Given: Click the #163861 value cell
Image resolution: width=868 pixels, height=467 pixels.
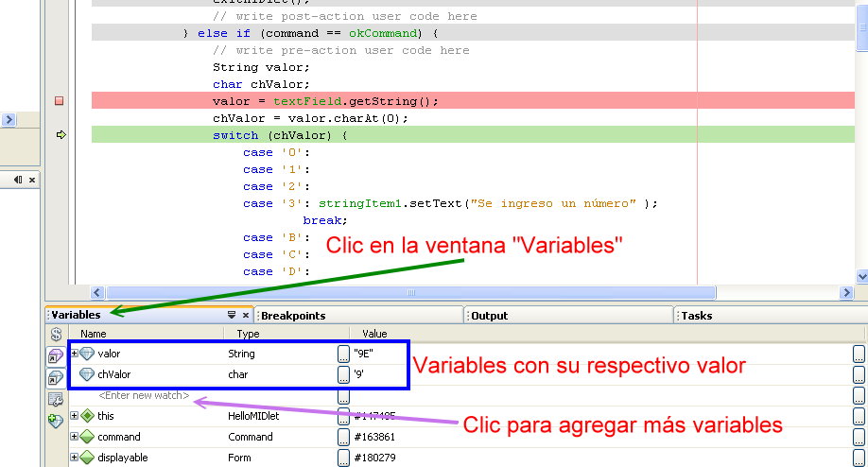Looking at the screenshot, I should (x=374, y=437).
